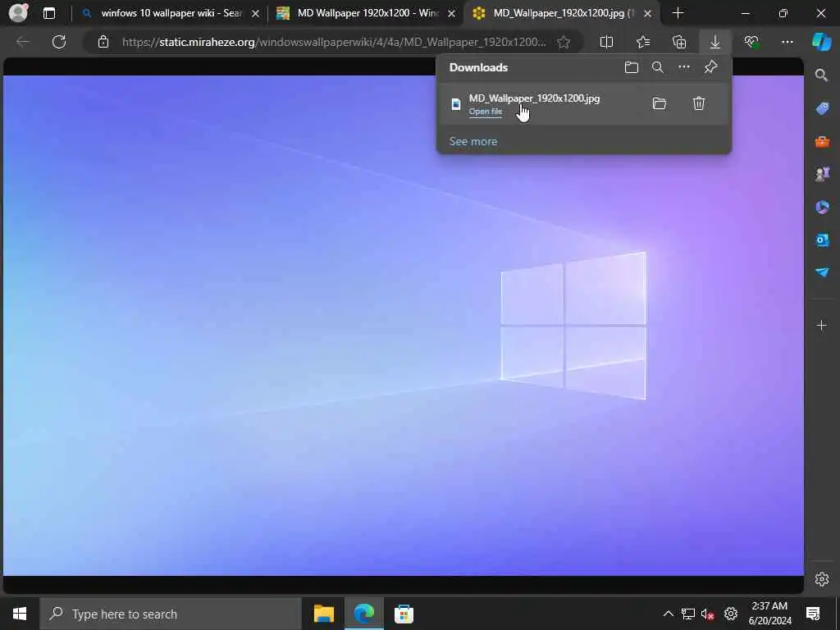Open sidebar Outlook icon
Screen dimensions: 840x630
pos(822,240)
